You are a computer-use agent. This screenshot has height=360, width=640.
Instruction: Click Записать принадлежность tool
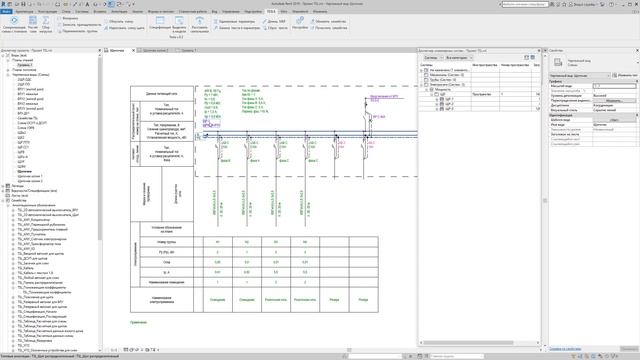[79, 25]
